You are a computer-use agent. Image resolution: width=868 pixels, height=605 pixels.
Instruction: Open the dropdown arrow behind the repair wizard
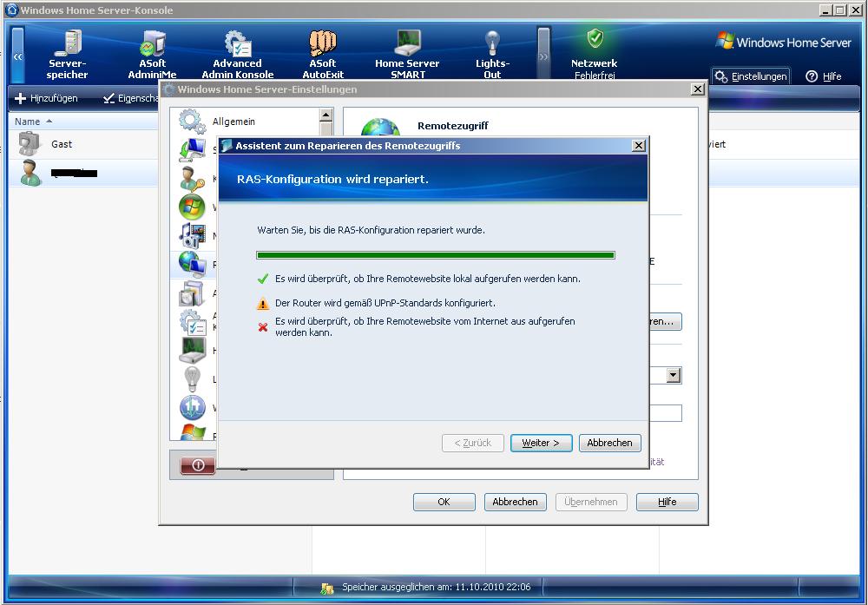click(674, 375)
